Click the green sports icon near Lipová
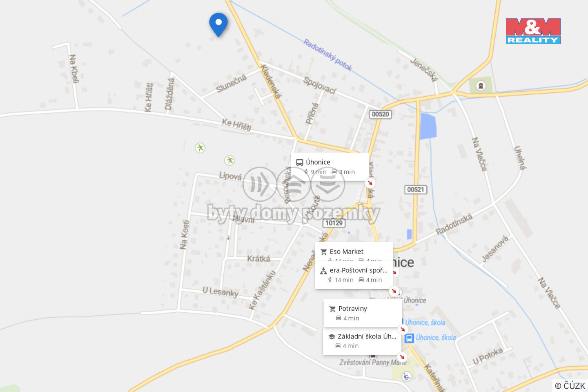The image size is (588, 392). pos(230,160)
